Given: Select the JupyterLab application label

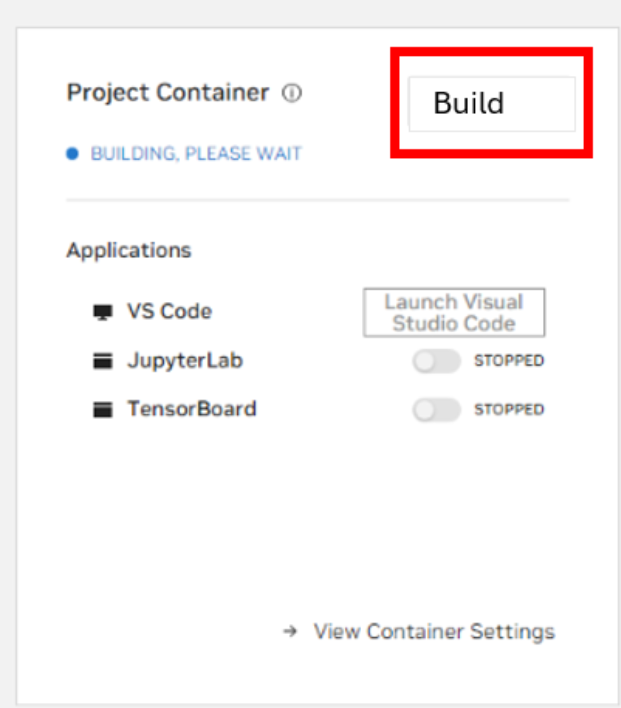Looking at the screenshot, I should click(x=185, y=361).
